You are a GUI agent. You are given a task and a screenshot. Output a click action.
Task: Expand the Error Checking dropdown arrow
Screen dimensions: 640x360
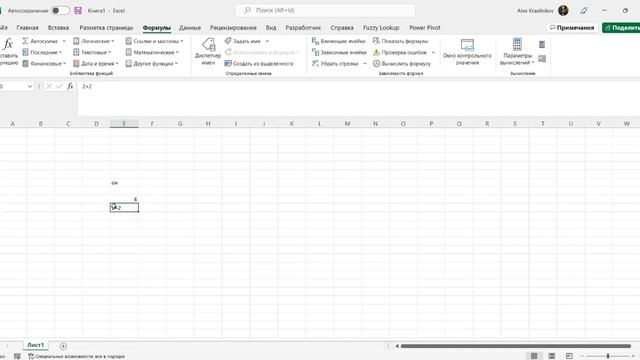433,52
